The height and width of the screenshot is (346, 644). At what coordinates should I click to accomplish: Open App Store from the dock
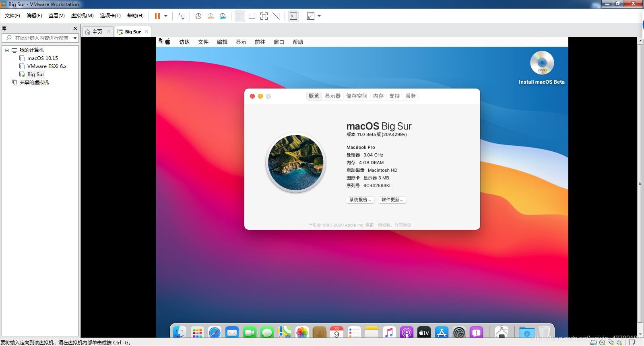tap(442, 332)
